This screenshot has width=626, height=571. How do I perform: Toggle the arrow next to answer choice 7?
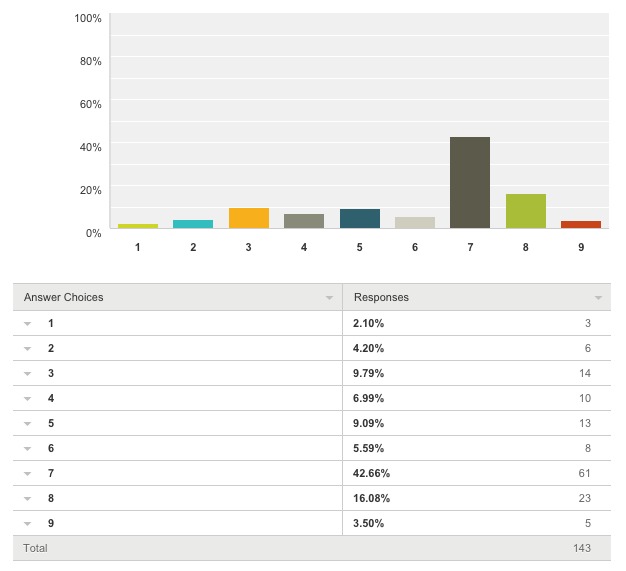tap(28, 473)
